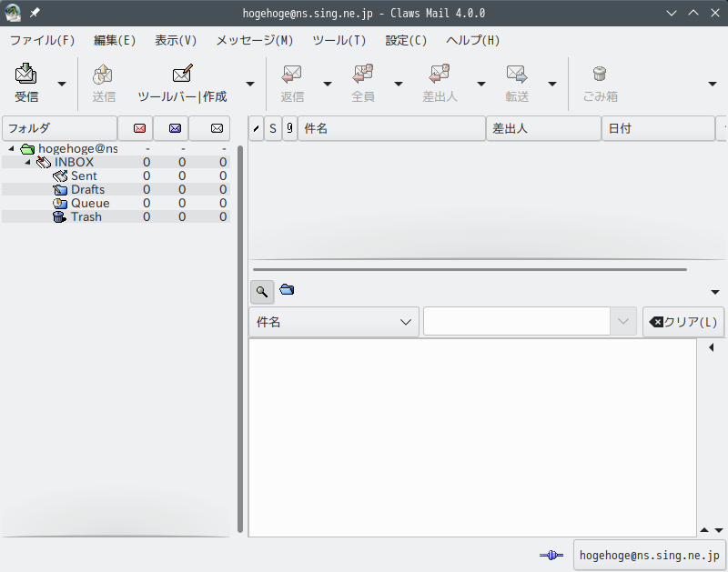Click the Reply all (全員) icon

tap(362, 74)
